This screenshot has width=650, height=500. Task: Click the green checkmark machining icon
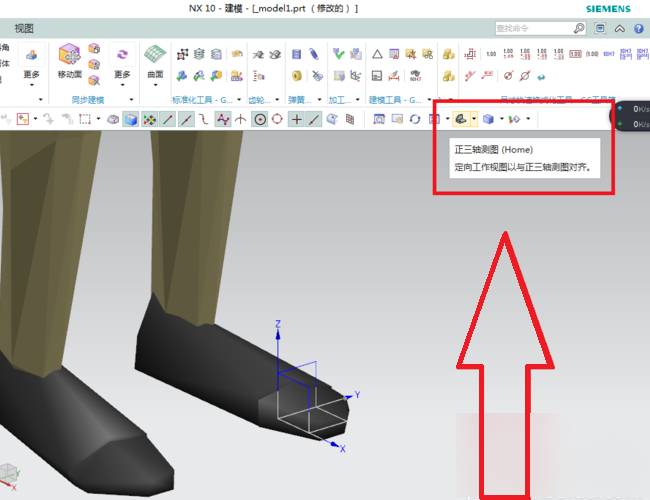tap(338, 54)
